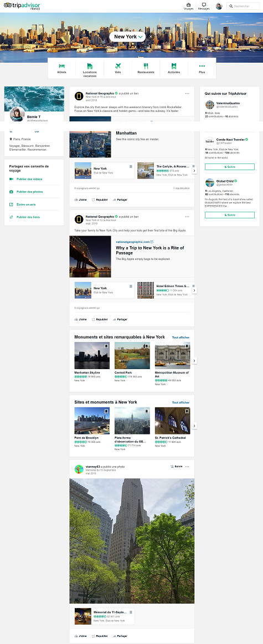Viewport: 263px width, 644px height.
Task: Open the Why a Trip to New York article title
Action: [149, 250]
